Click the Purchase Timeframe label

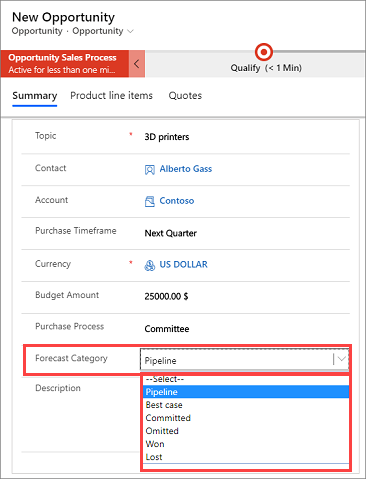(x=76, y=231)
